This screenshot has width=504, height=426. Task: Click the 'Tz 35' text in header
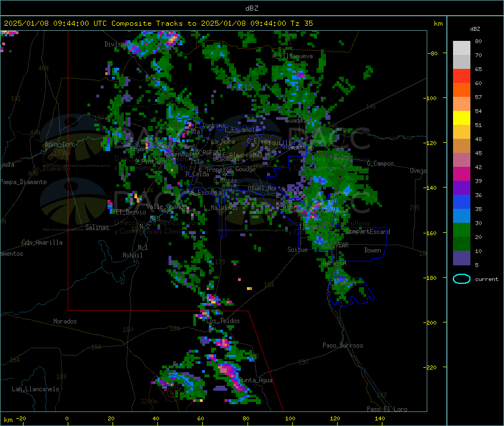[x=301, y=24]
